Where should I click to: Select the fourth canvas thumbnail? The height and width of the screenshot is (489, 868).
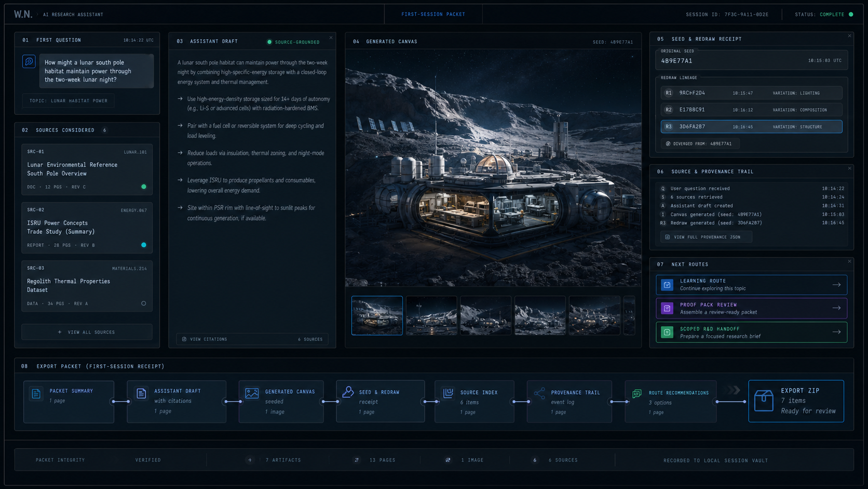click(540, 315)
